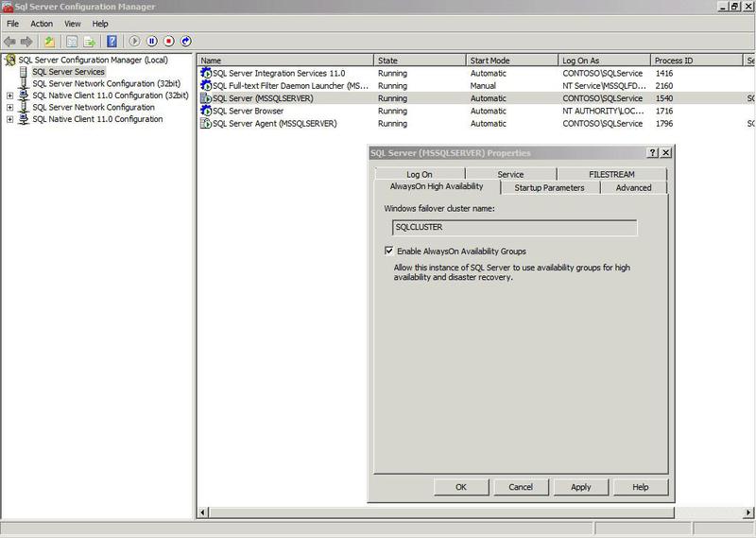This screenshot has height=538, width=756.
Task: Open the Help menu
Action: coord(100,24)
